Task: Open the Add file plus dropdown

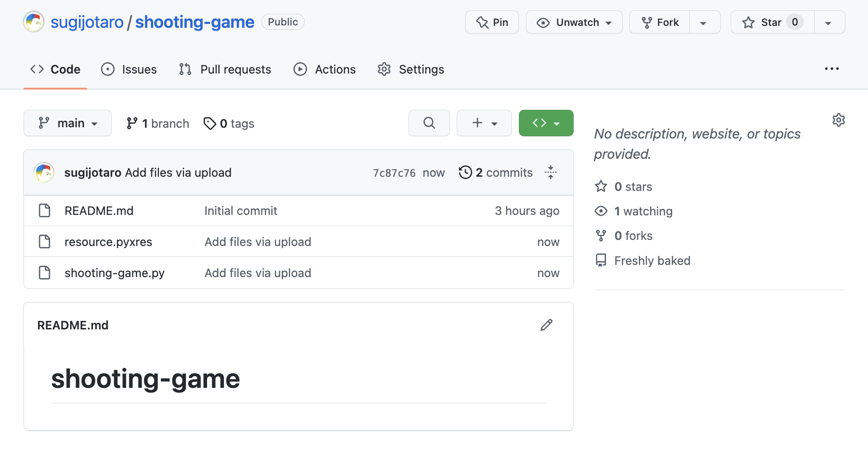Action: click(484, 123)
